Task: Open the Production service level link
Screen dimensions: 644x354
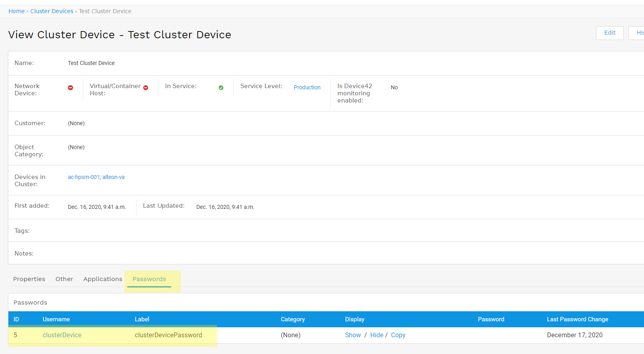Action: point(307,87)
